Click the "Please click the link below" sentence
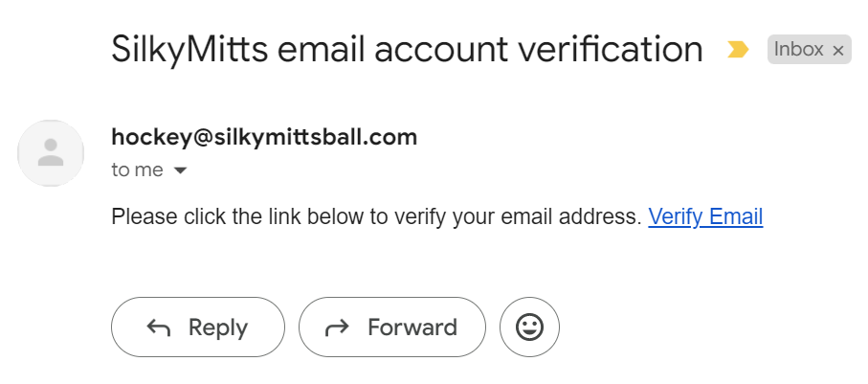Viewport: 868px width, 384px height. [376, 216]
